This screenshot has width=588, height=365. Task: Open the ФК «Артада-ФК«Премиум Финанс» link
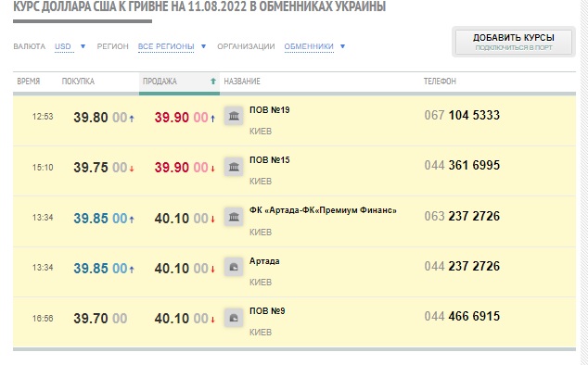(323, 210)
